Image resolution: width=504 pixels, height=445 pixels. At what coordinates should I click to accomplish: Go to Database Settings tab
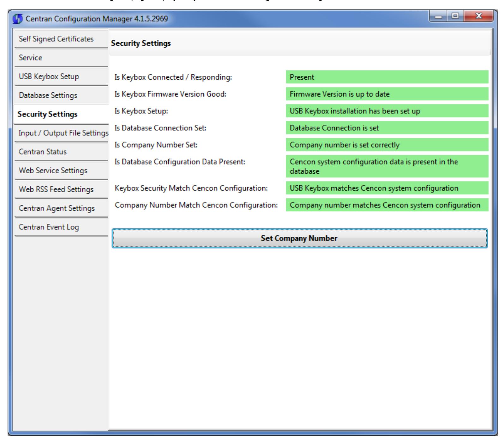pyautogui.click(x=61, y=95)
